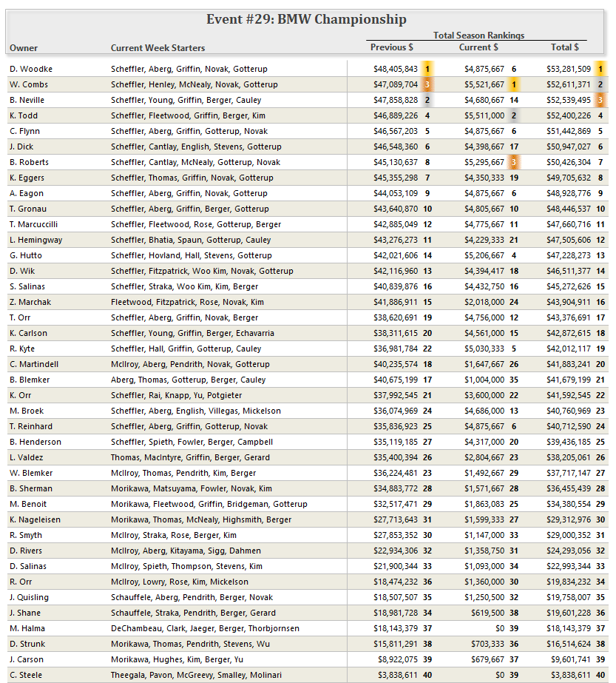
Task: Click the gold rank 1 badge beside W. Combs' Current $
Action: point(513,84)
